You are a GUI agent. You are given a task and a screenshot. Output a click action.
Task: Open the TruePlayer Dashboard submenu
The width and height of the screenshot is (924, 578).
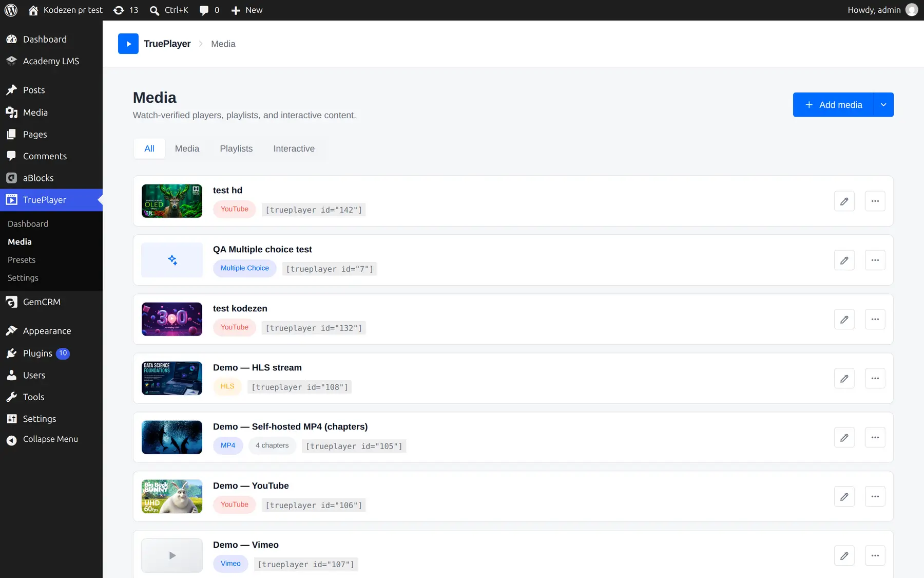tap(28, 224)
